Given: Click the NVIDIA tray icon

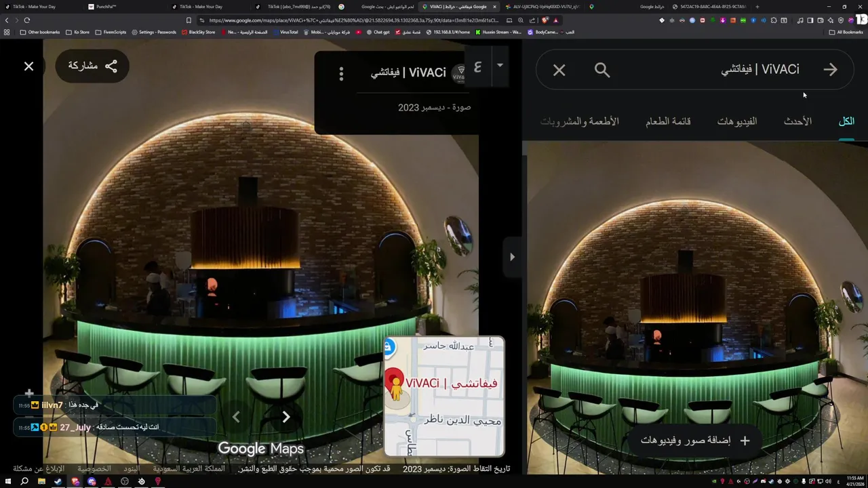Looking at the screenshot, I should point(715,481).
